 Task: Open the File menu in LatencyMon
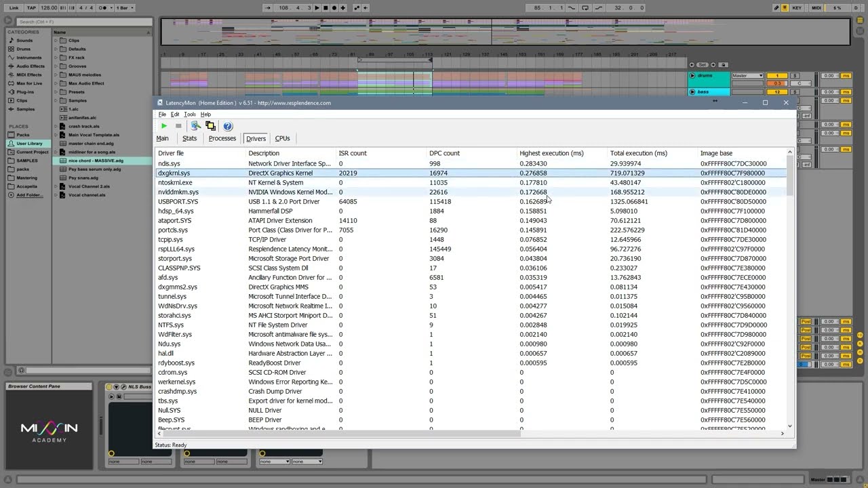[x=162, y=115]
